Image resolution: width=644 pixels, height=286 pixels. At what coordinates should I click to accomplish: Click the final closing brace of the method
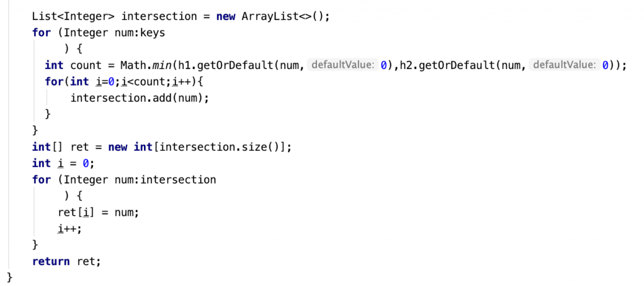coord(10,278)
